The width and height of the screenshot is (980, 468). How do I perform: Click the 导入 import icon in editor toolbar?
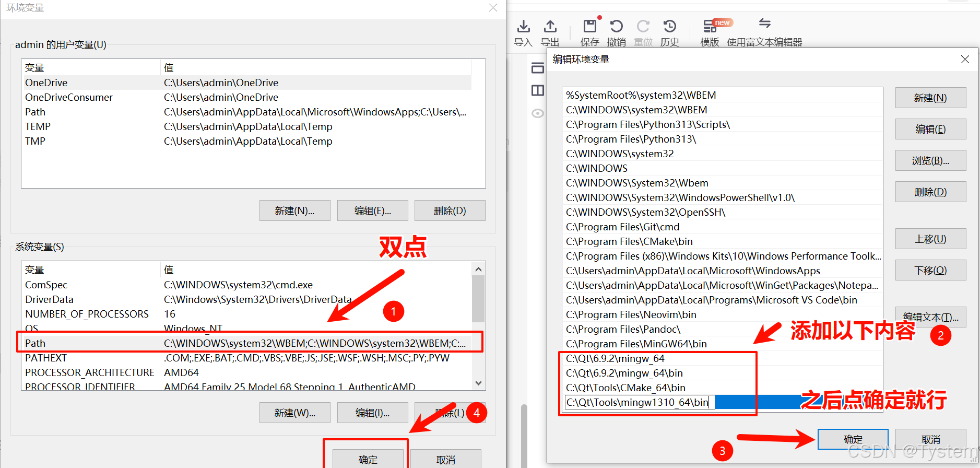[523, 27]
